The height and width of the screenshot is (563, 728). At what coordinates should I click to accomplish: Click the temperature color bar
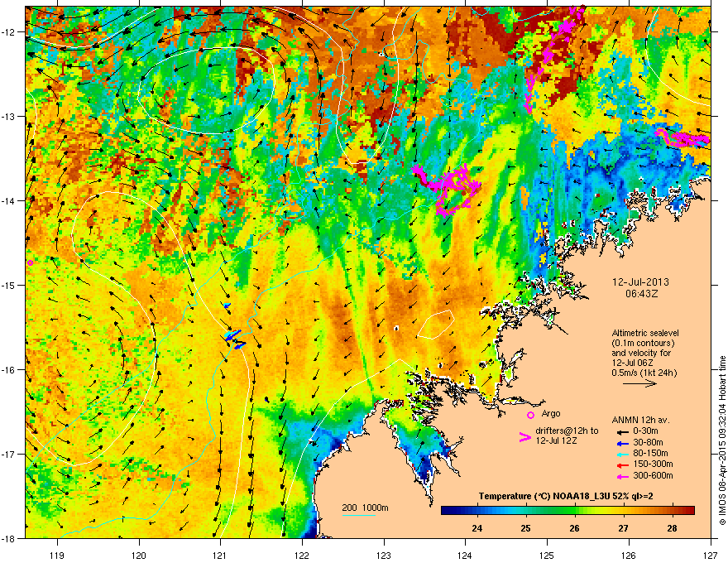(x=568, y=511)
